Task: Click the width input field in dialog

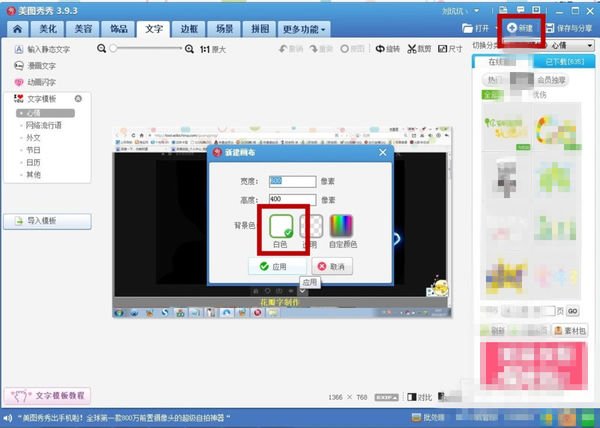Action: [292, 181]
